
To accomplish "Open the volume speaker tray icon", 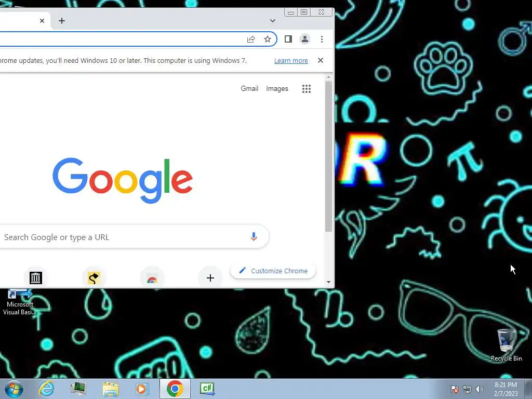I will coord(479,389).
